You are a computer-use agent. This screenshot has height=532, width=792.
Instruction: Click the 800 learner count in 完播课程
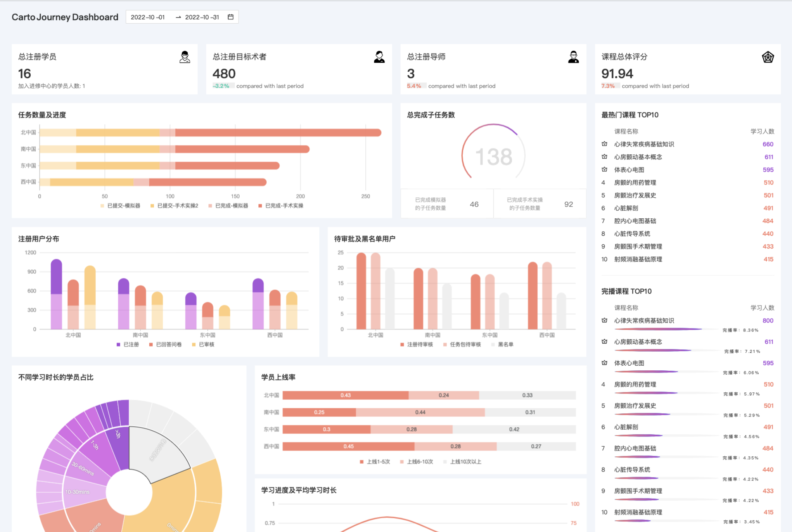[x=768, y=320]
